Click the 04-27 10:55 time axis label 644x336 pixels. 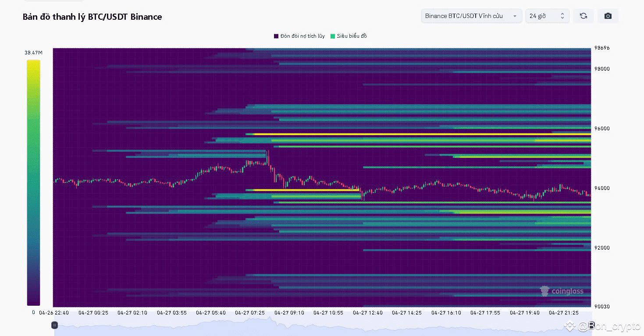[328, 313]
